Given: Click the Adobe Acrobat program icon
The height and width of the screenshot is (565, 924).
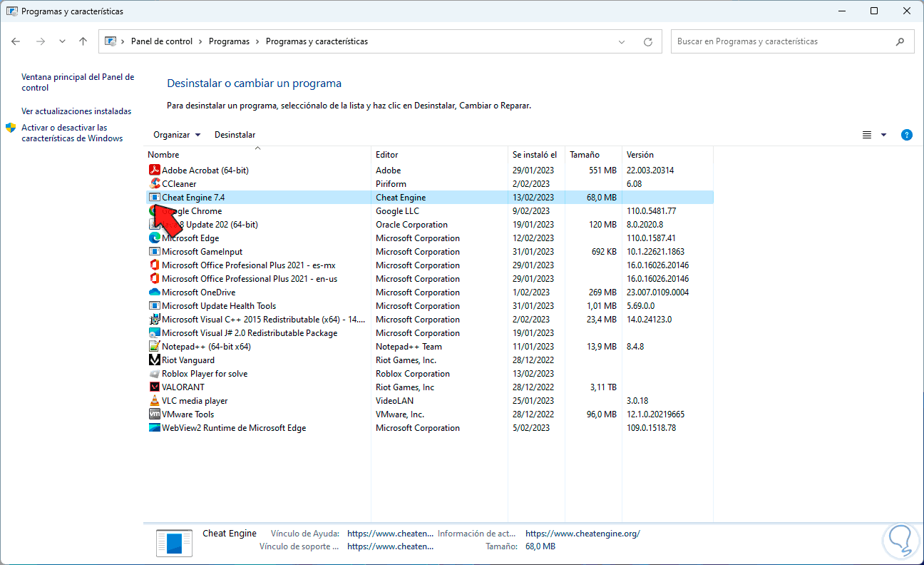Looking at the screenshot, I should coord(154,170).
